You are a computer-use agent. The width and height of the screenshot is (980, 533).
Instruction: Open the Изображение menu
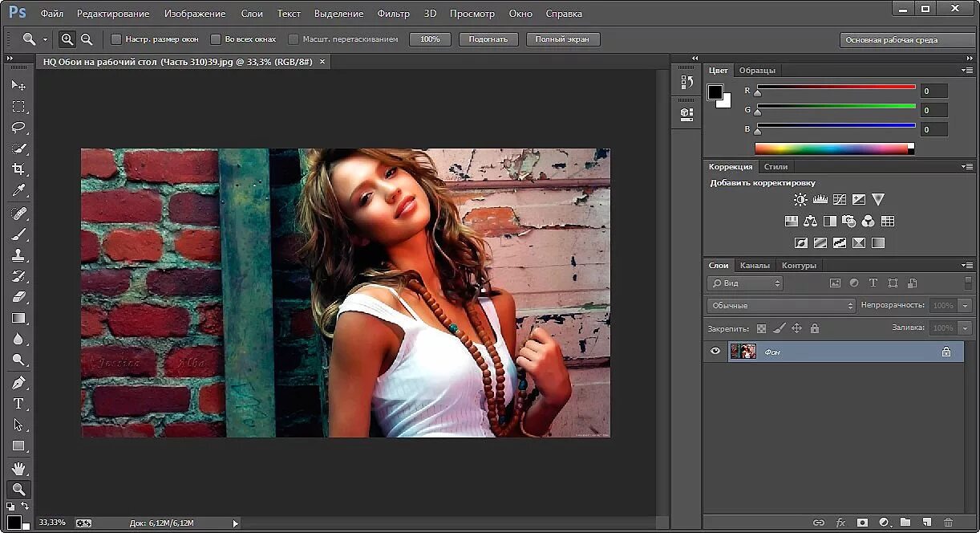[x=195, y=14]
